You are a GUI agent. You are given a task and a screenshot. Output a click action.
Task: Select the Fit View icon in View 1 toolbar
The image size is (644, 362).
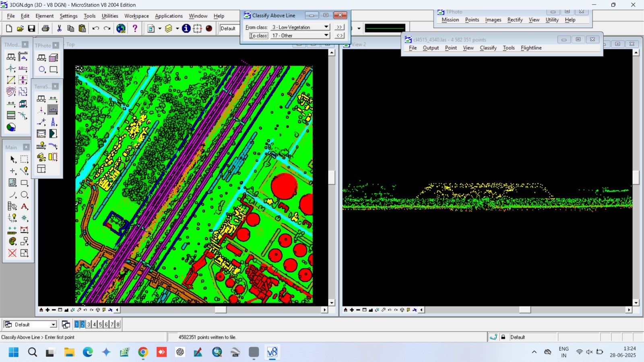66,310
